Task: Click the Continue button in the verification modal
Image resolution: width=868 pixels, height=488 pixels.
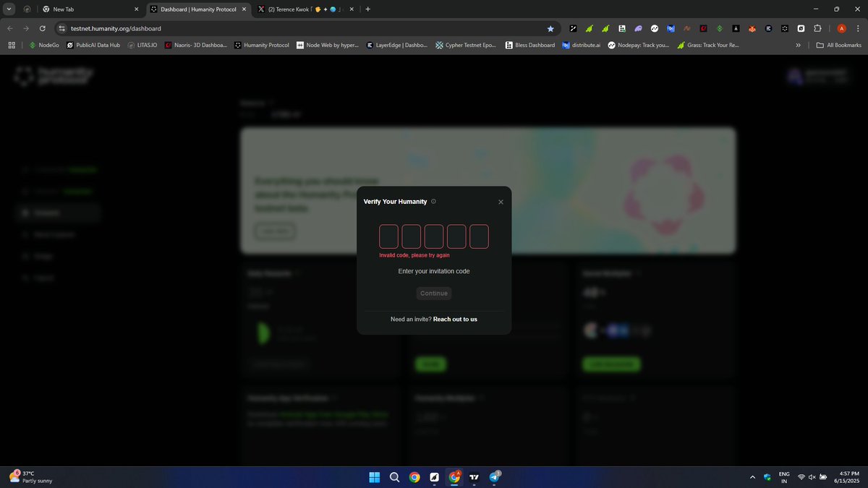Action: pos(433,293)
